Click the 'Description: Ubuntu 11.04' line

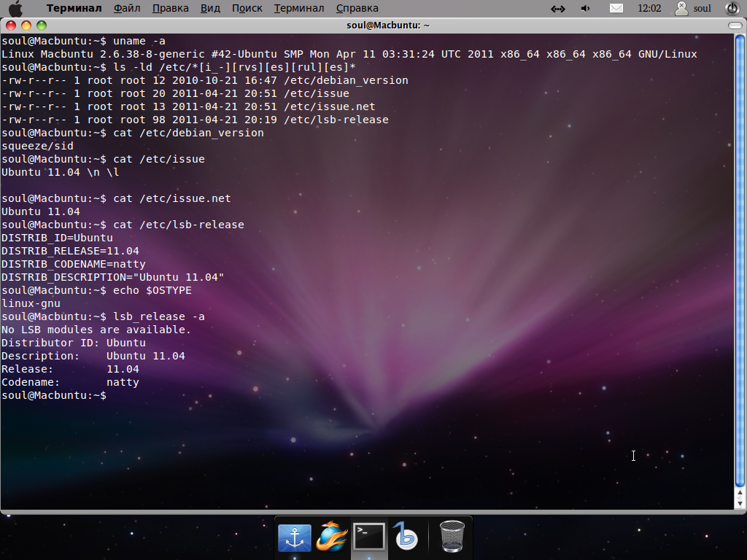pos(93,356)
